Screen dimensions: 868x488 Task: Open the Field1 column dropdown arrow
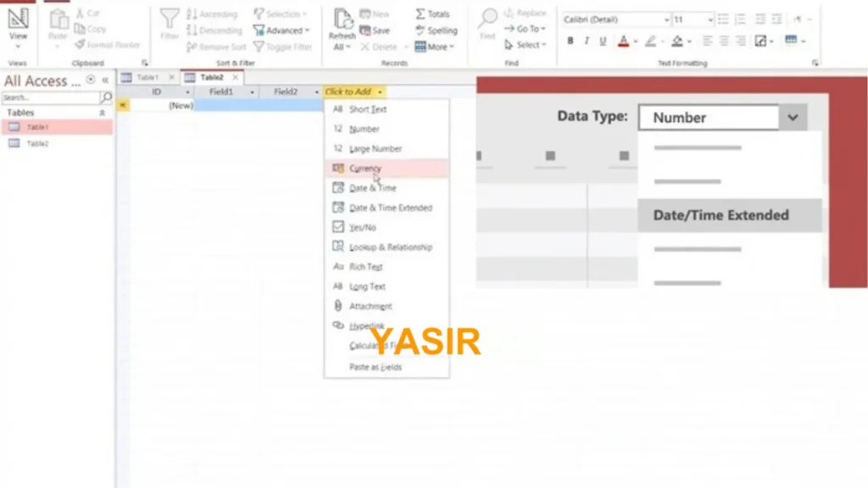tap(253, 91)
